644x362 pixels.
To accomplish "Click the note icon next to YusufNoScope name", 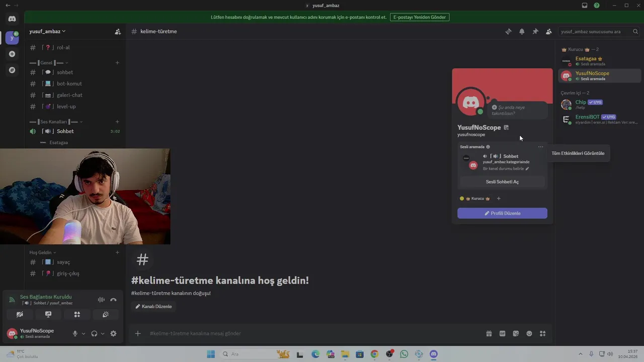I will click(506, 127).
